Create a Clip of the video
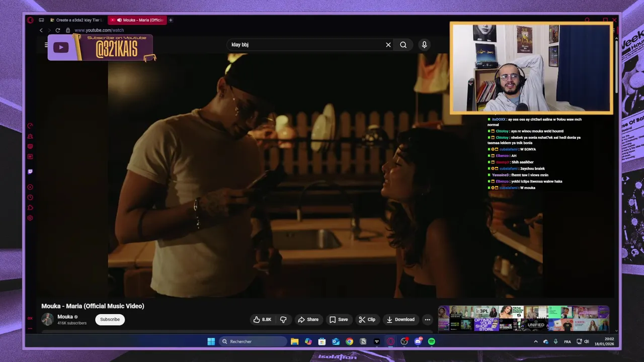The width and height of the screenshot is (644, 362). point(367,319)
